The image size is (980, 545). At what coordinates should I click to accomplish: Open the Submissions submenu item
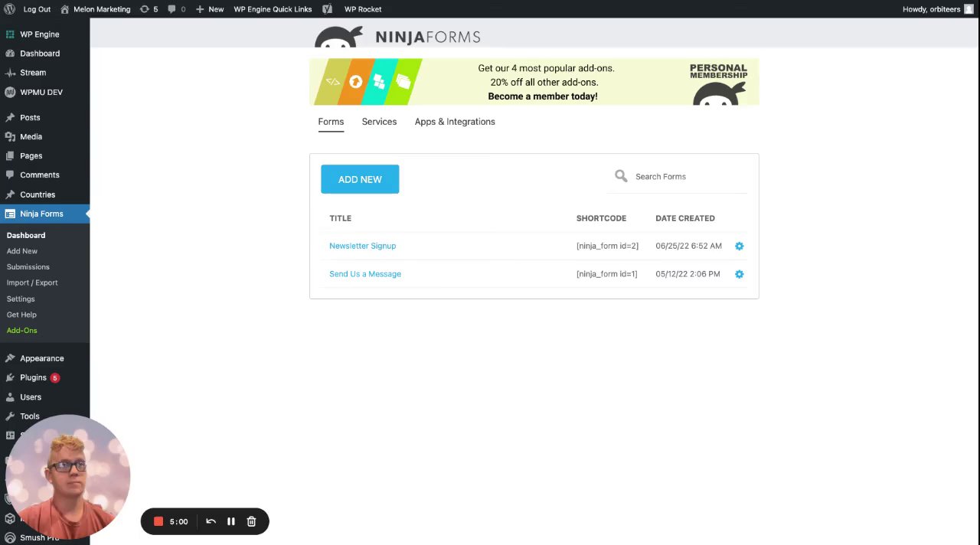(x=28, y=267)
